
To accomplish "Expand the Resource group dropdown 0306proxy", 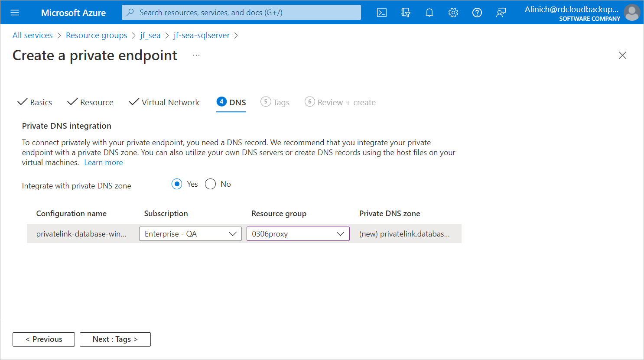I will click(x=298, y=234).
